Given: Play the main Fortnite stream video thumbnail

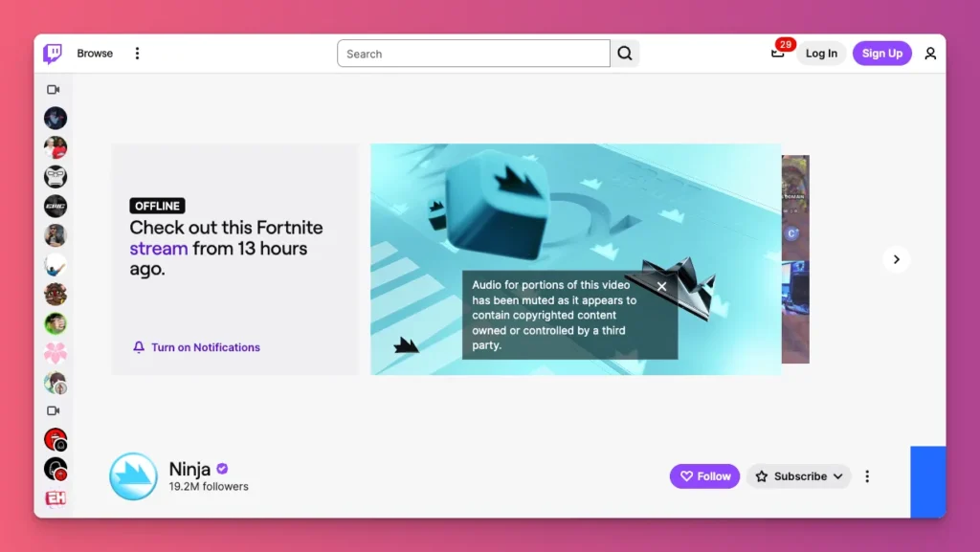Looking at the screenshot, I should click(575, 259).
